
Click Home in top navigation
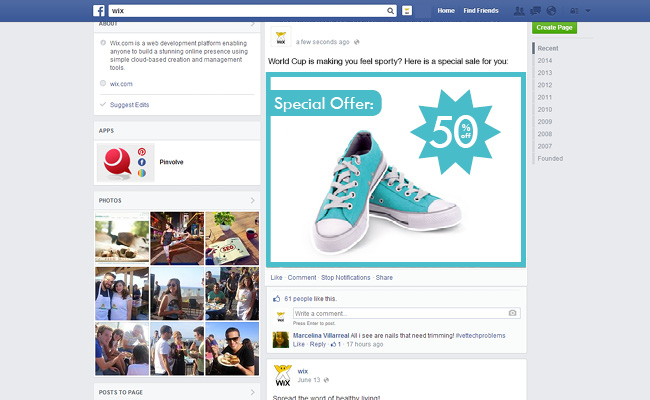pyautogui.click(x=446, y=11)
